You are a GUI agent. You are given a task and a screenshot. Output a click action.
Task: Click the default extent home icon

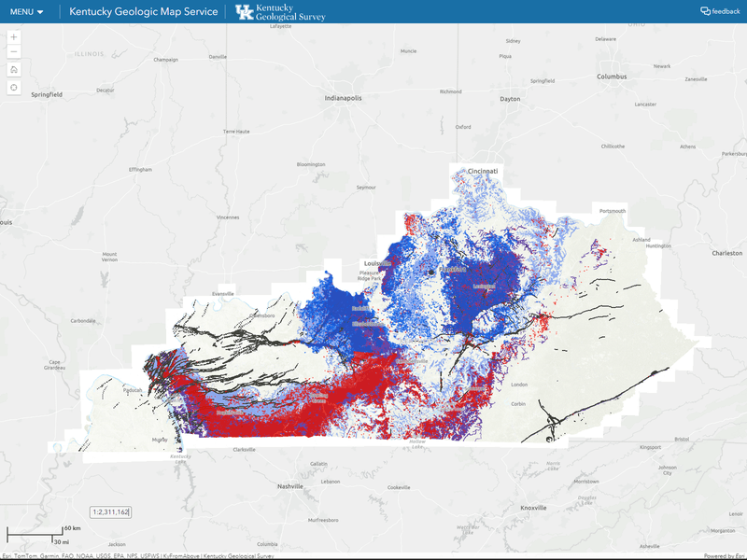tap(13, 70)
